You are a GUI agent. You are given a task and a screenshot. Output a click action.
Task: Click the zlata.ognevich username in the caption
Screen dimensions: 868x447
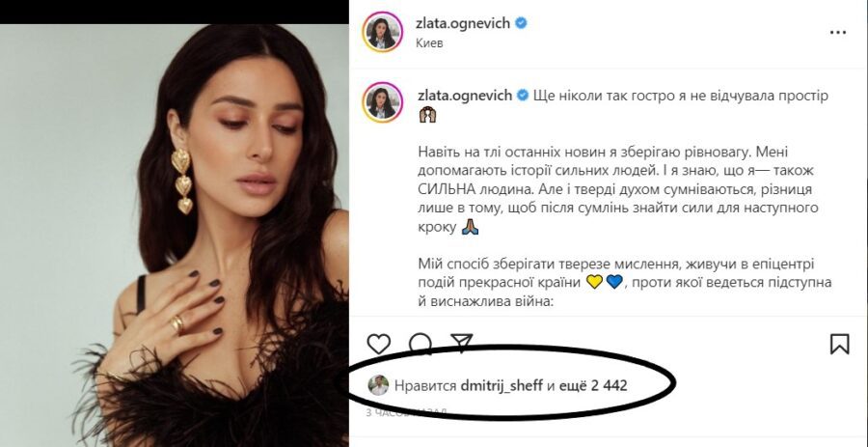coord(465,96)
